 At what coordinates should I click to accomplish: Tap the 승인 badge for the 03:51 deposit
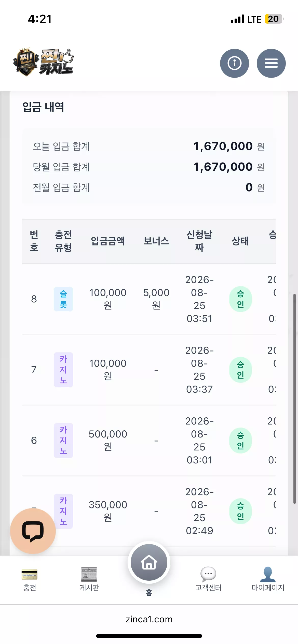(x=240, y=299)
